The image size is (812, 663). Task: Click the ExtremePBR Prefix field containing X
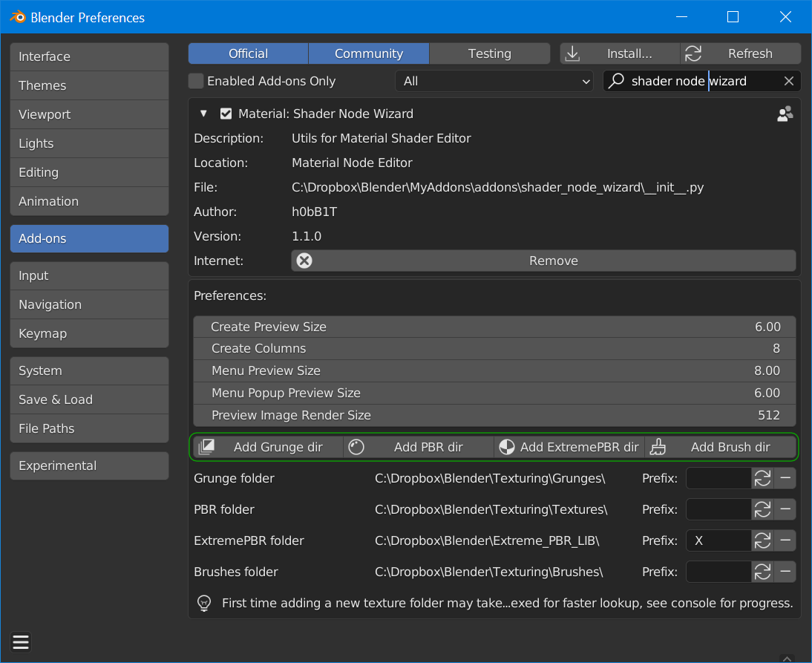[x=718, y=540]
